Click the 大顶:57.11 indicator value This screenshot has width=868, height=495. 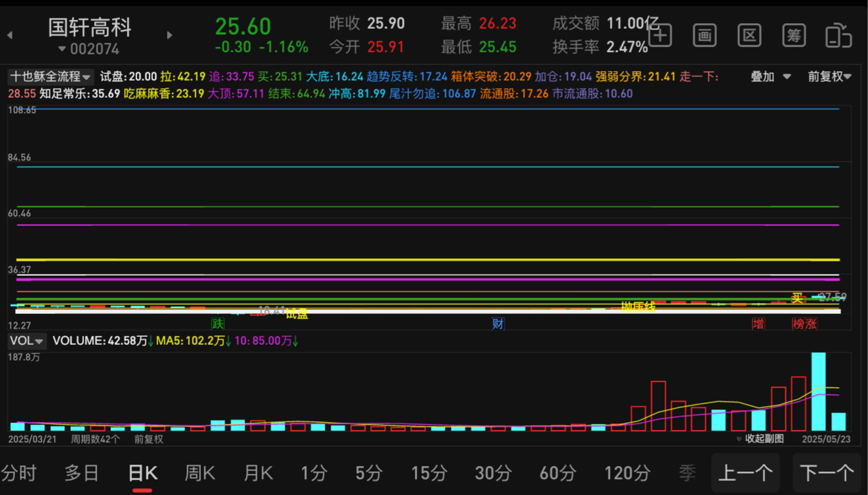(x=235, y=93)
